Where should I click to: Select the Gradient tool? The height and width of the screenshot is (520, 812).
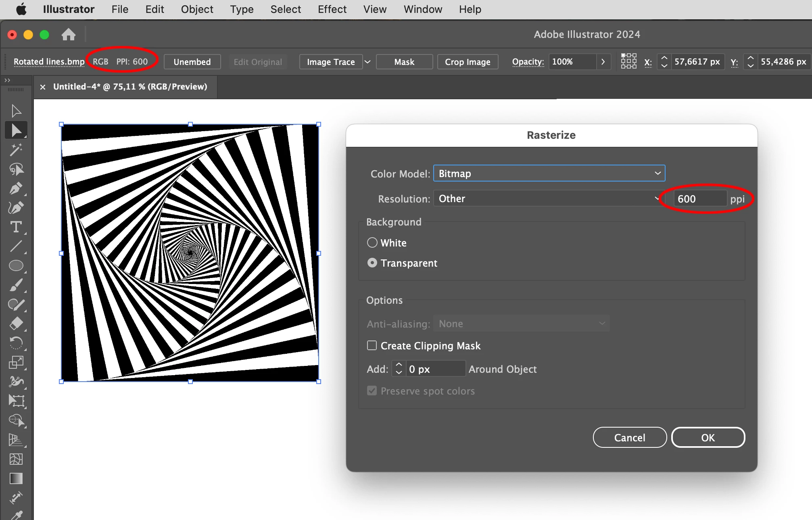pos(16,478)
